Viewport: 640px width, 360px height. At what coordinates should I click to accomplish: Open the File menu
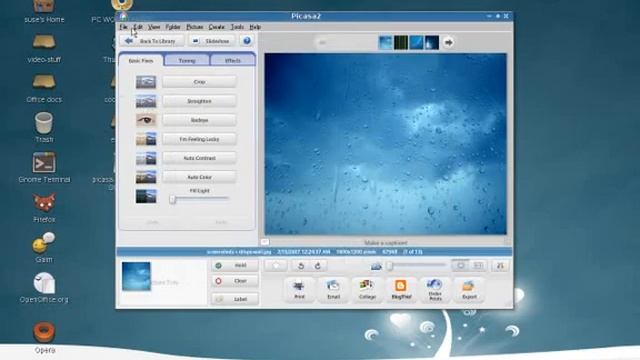pos(124,27)
